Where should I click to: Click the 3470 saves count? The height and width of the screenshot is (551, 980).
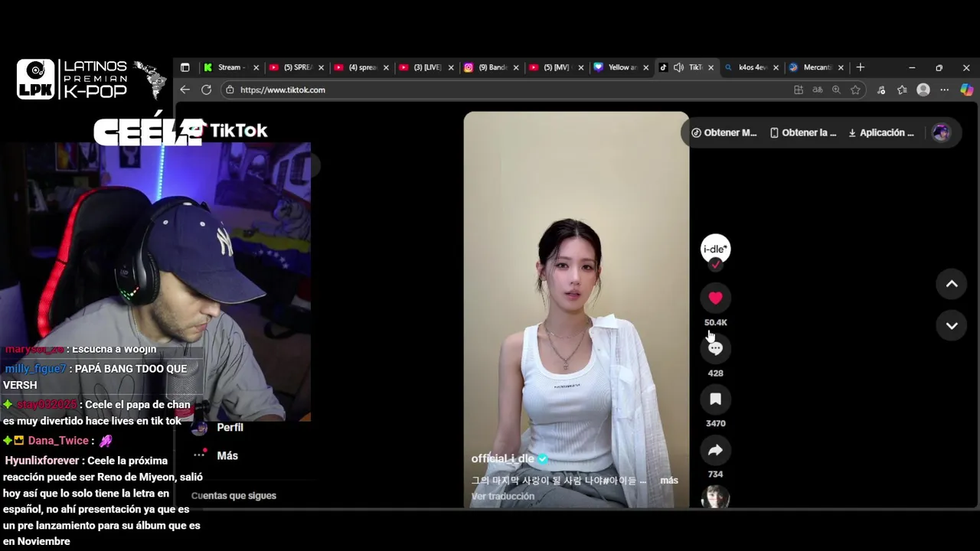coord(715,423)
